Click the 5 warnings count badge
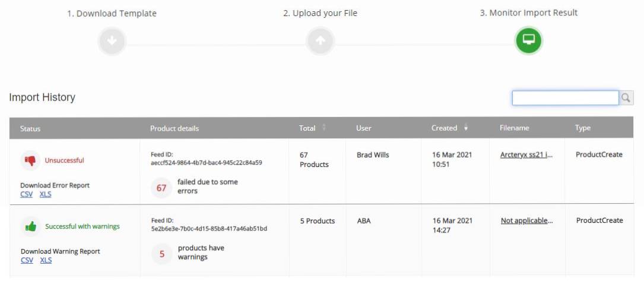 pos(161,254)
